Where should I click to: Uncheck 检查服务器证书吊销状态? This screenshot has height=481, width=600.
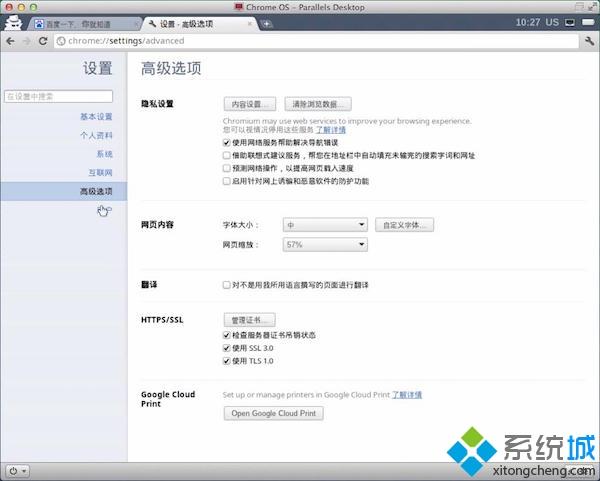[x=227, y=335]
